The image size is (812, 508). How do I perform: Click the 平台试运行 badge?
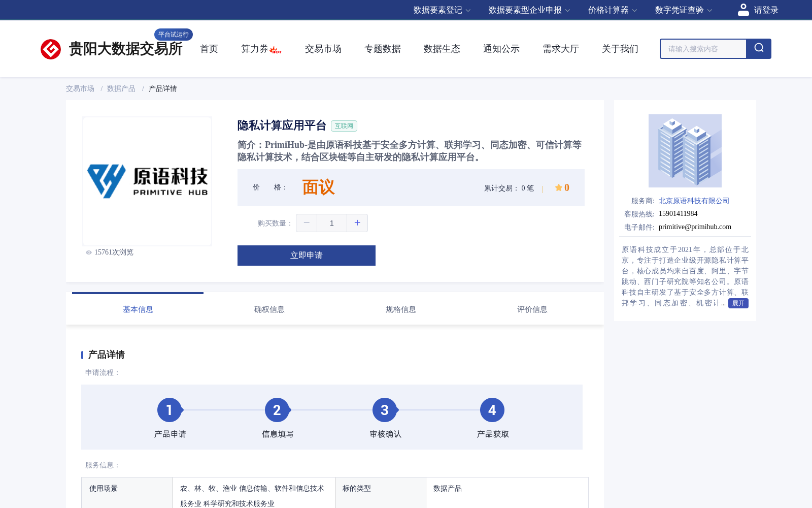[174, 35]
